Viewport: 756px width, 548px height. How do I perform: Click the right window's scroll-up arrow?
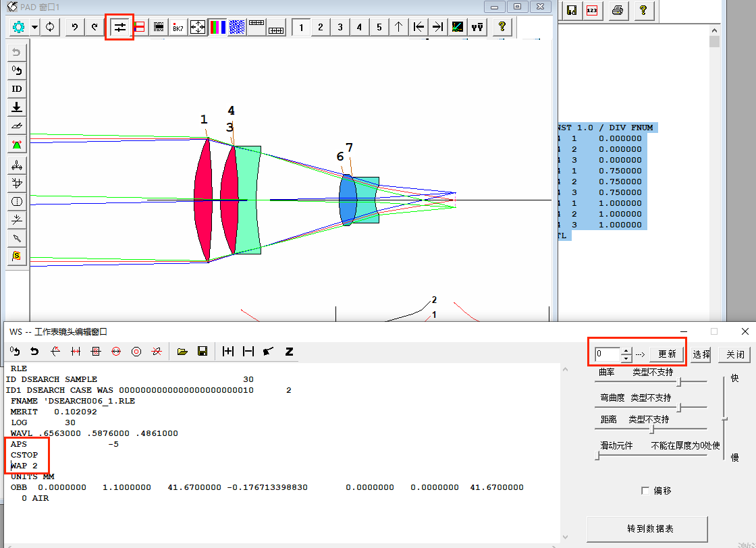click(x=715, y=30)
